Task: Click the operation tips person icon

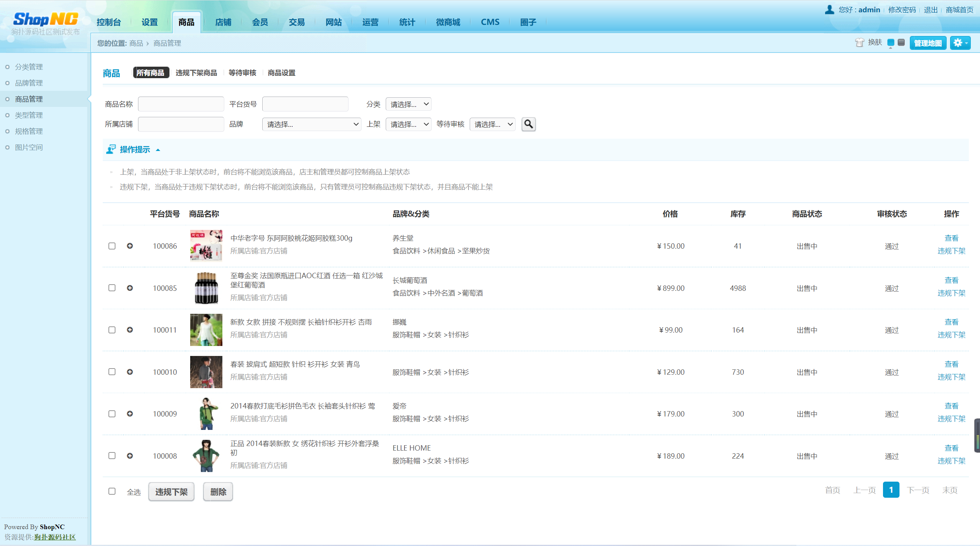Action: click(111, 149)
